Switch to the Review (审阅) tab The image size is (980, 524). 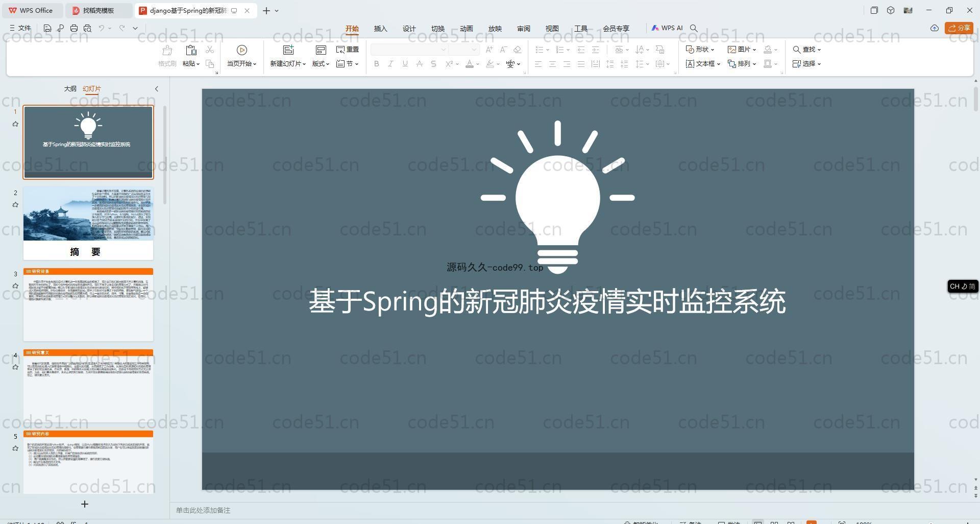coord(523,29)
